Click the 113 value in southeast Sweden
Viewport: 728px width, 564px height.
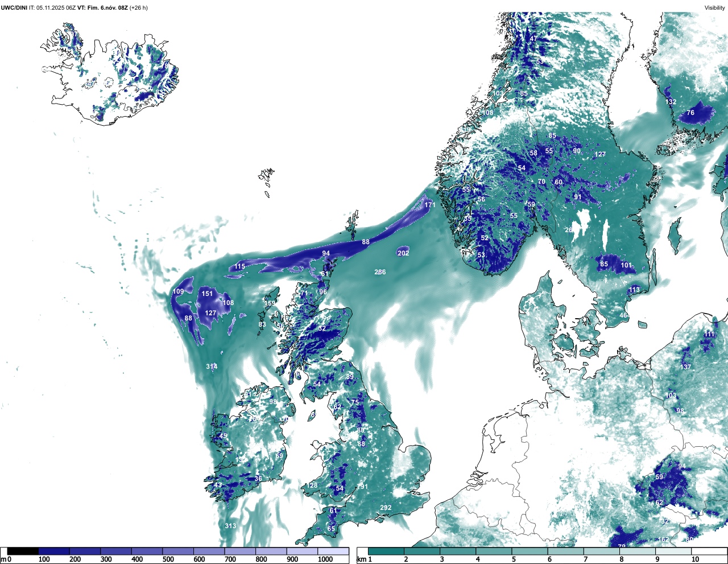click(x=634, y=290)
